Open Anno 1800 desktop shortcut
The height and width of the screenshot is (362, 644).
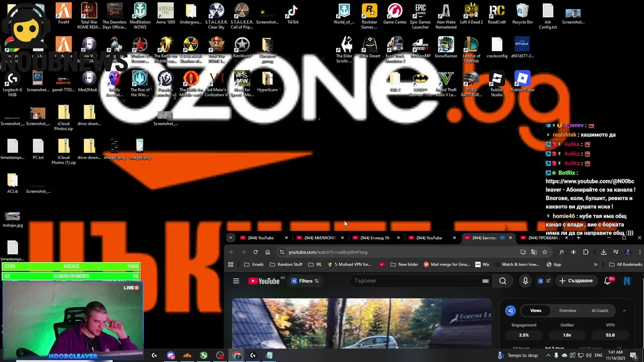(x=166, y=14)
